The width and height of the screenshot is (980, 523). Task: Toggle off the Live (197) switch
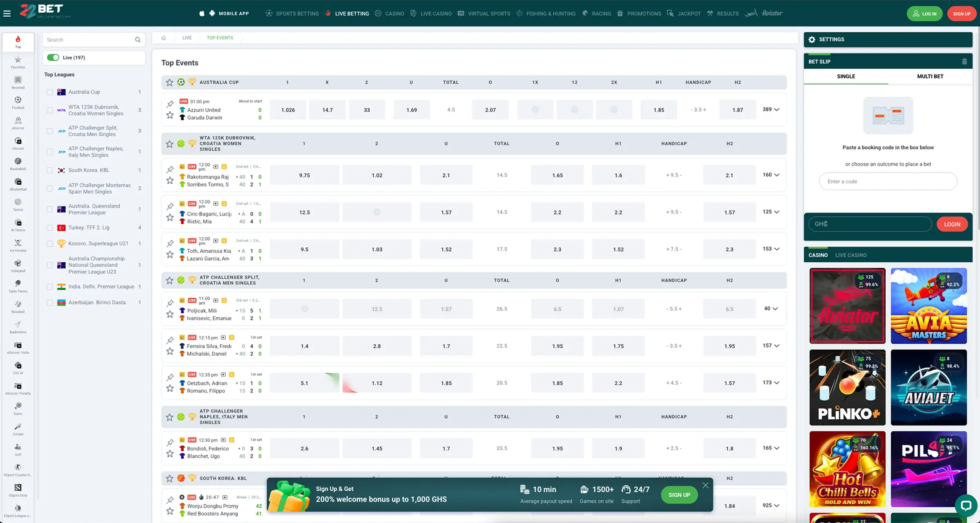coord(53,58)
